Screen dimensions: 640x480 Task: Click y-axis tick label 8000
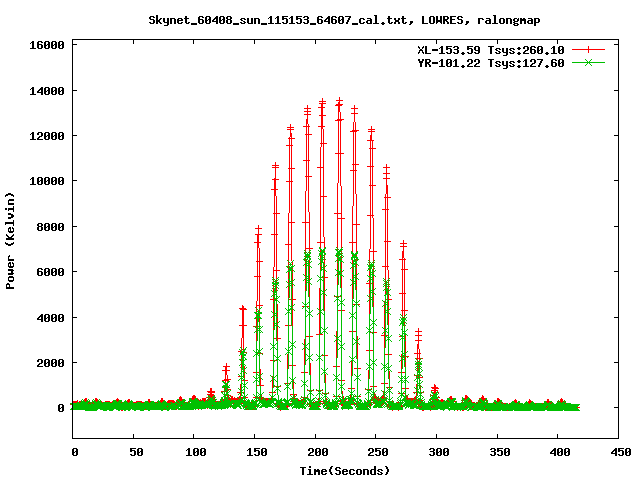coord(50,227)
